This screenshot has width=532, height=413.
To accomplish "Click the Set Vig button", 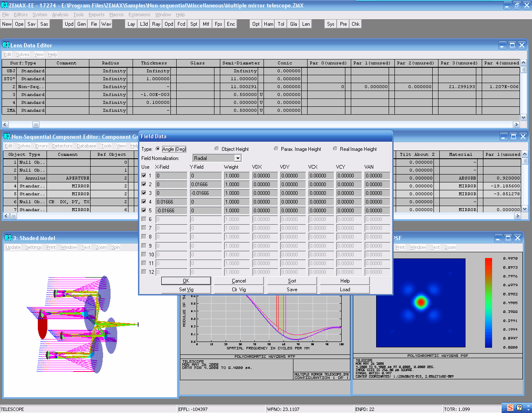I will point(186,290).
